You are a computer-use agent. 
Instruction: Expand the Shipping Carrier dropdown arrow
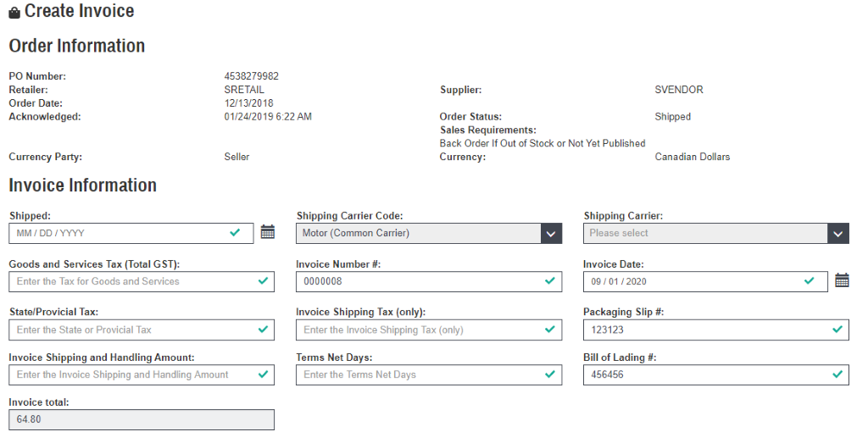pyautogui.click(x=838, y=233)
